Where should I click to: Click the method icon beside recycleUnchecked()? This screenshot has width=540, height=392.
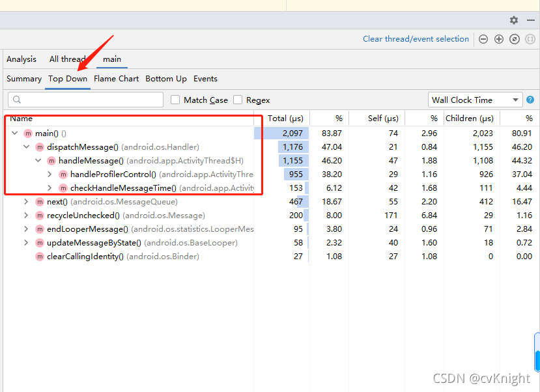pos(40,216)
